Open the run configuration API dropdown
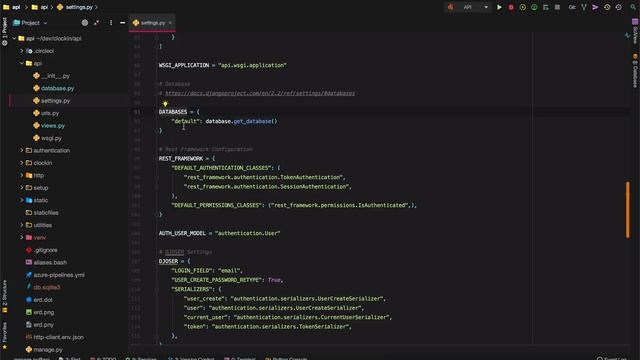 468,7
